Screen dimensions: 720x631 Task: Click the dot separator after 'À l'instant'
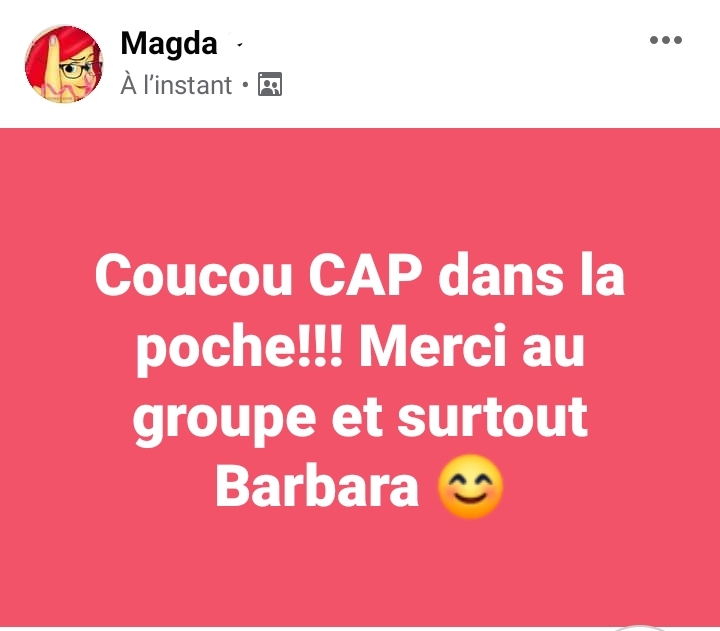tap(245, 85)
